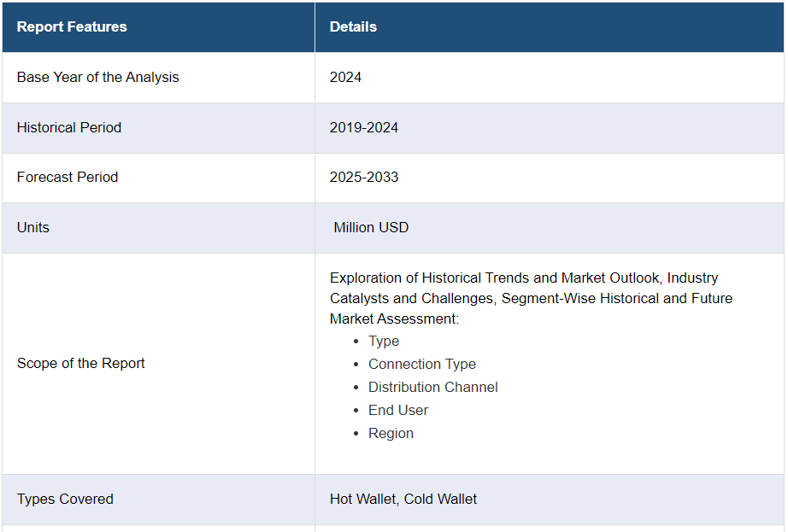
Task: Select the Distribution Channel bullet item
Action: 433,387
